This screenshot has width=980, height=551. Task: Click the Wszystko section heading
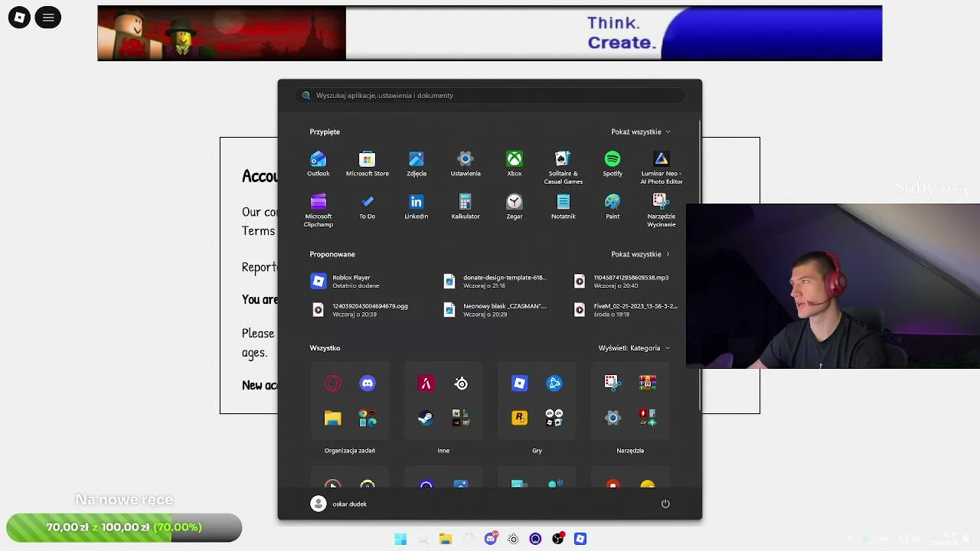click(325, 348)
